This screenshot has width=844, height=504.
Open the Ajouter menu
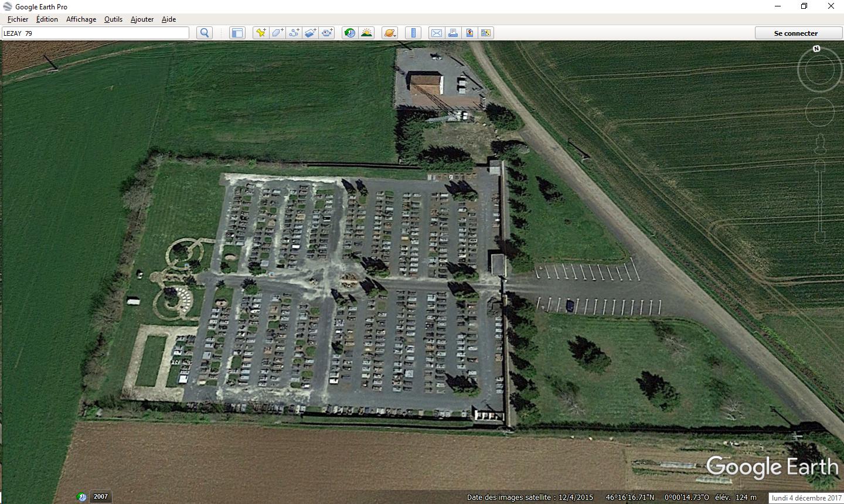pyautogui.click(x=142, y=19)
